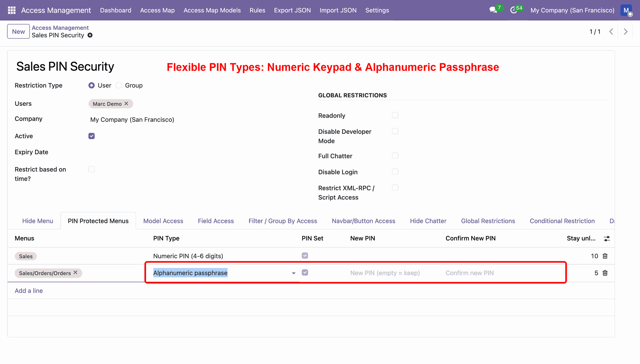
Task: Enable Full Chatter checkbox
Action: pos(395,156)
